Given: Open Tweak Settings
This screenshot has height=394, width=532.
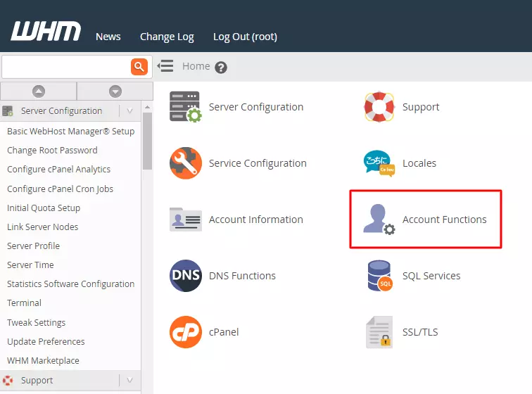Looking at the screenshot, I should [37, 323].
